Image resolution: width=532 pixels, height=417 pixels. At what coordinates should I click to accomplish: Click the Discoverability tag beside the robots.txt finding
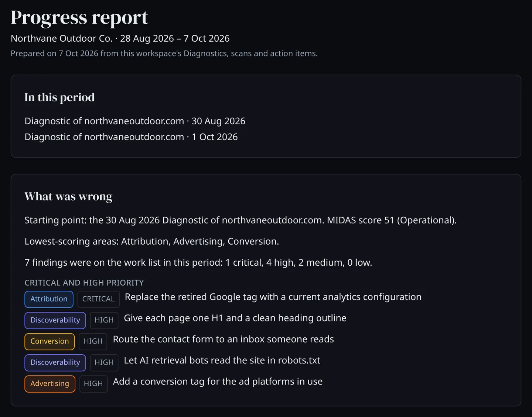coord(55,362)
